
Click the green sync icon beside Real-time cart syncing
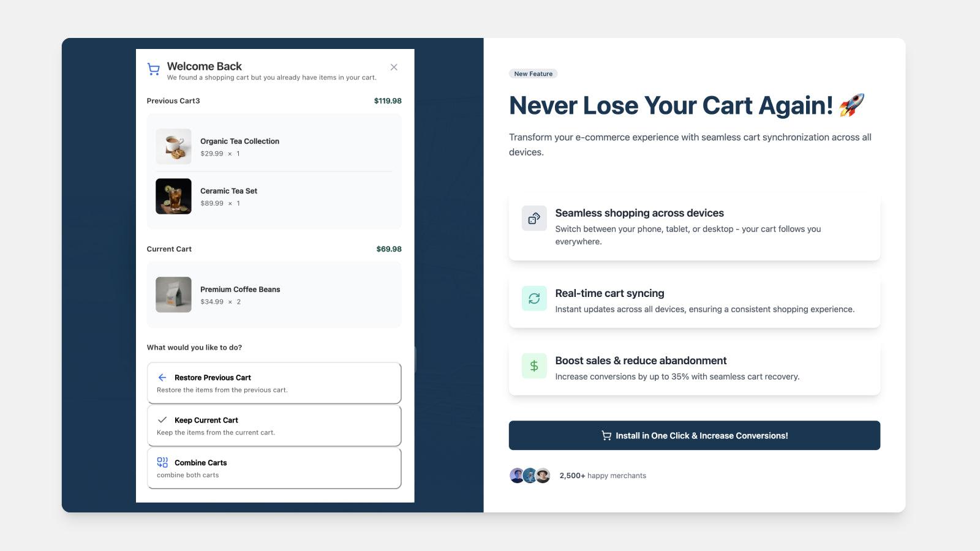[x=533, y=298]
